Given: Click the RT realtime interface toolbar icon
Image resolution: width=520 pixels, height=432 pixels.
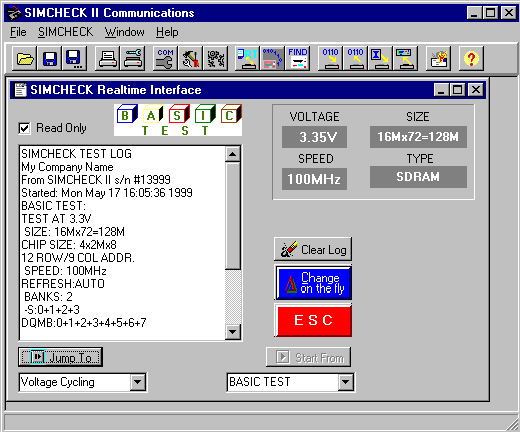Looking at the screenshot, I should click(247, 59).
